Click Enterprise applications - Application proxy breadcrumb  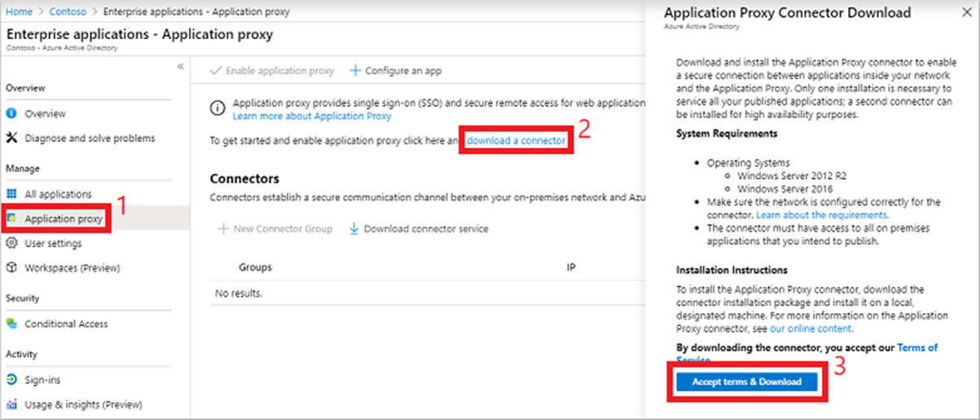(195, 12)
